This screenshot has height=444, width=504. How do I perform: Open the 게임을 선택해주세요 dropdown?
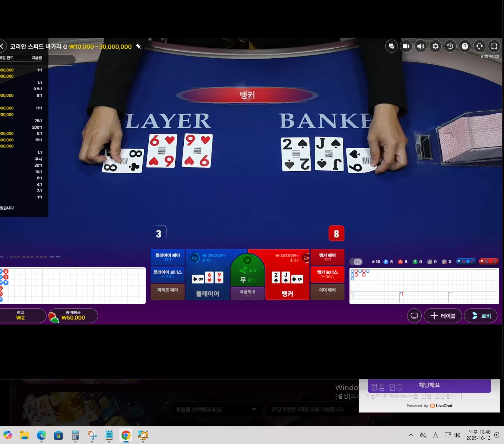click(217, 410)
